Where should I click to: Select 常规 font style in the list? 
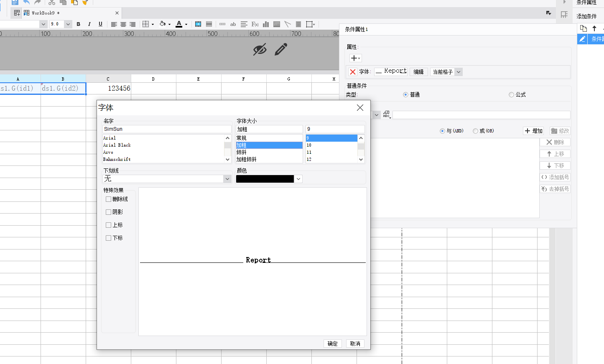click(269, 138)
